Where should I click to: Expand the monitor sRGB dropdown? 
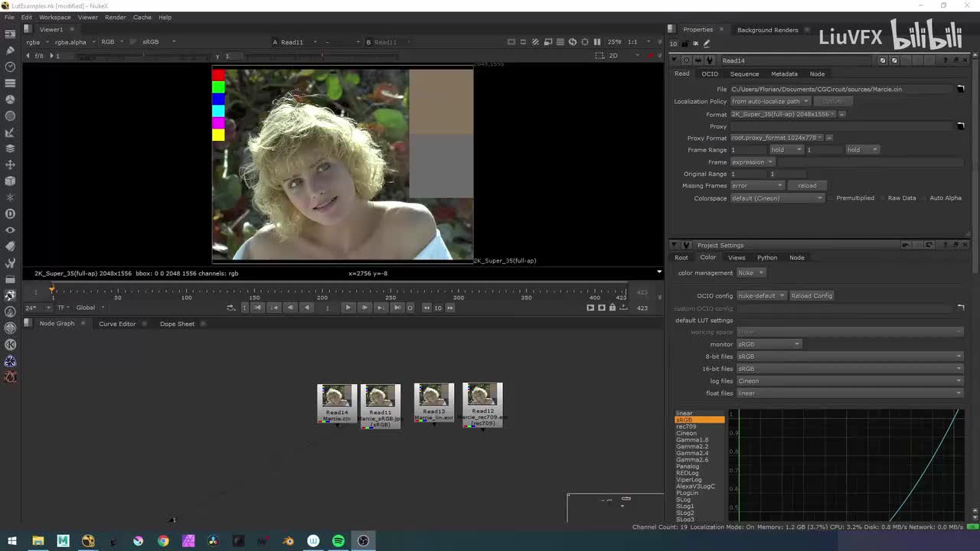[768, 344]
